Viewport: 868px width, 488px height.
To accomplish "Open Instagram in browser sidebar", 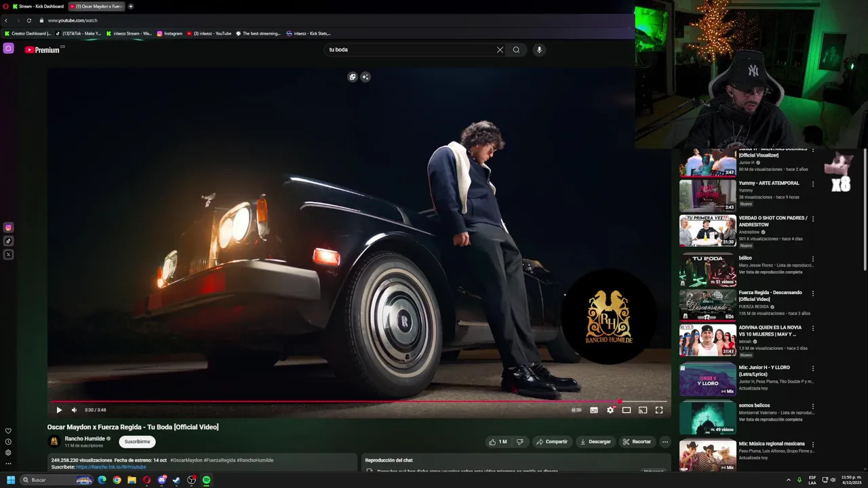I will 8,228.
